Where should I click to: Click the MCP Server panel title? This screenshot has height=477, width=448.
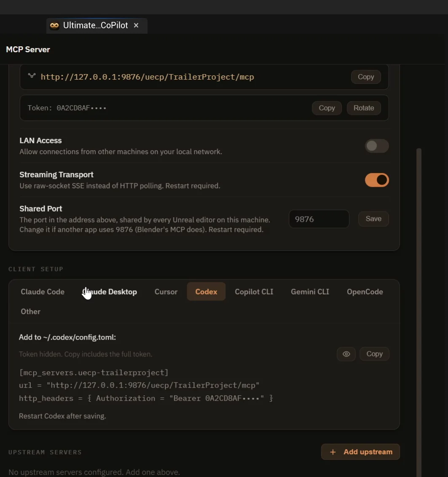28,50
